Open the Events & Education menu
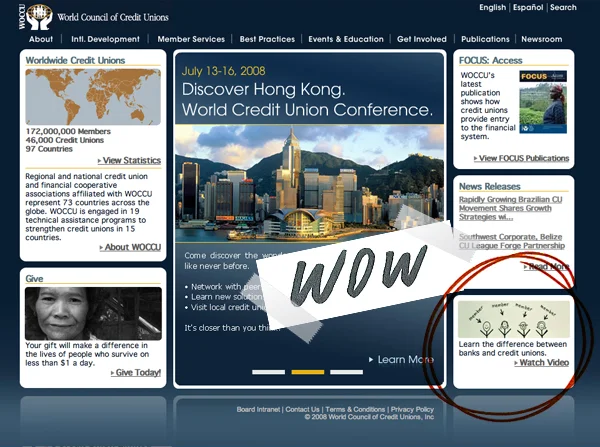The image size is (600, 447). 346,39
